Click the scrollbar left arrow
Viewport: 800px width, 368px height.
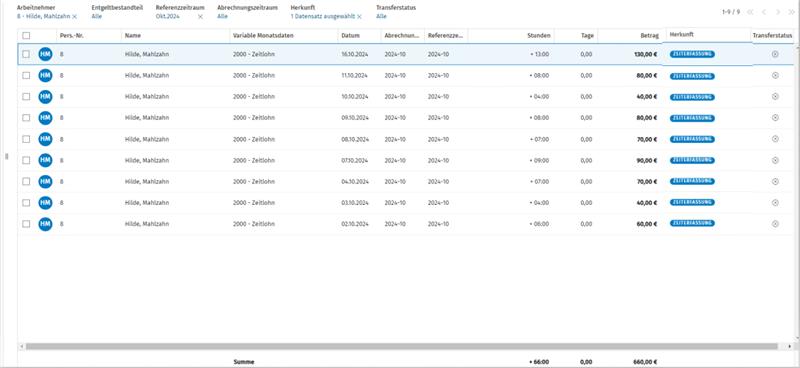click(x=21, y=347)
